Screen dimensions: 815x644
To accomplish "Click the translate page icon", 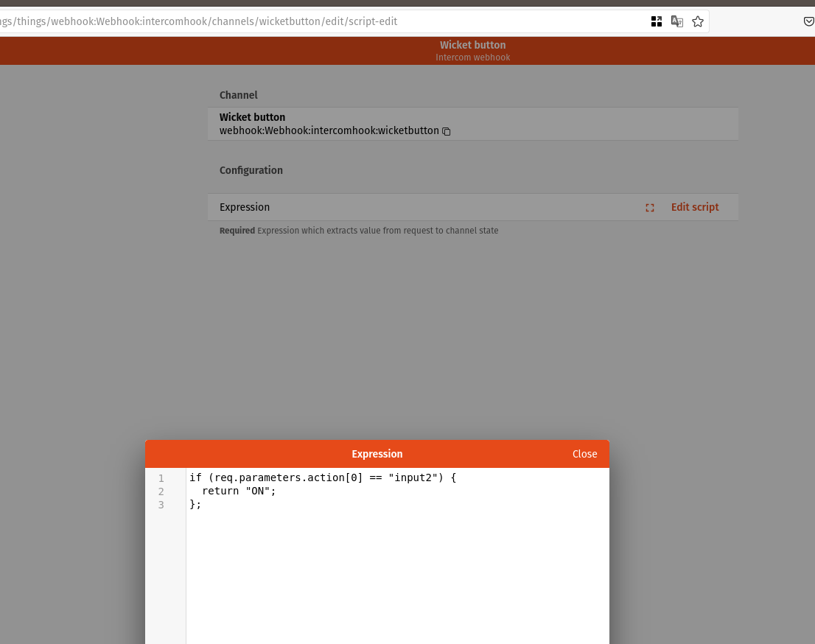I will (676, 21).
